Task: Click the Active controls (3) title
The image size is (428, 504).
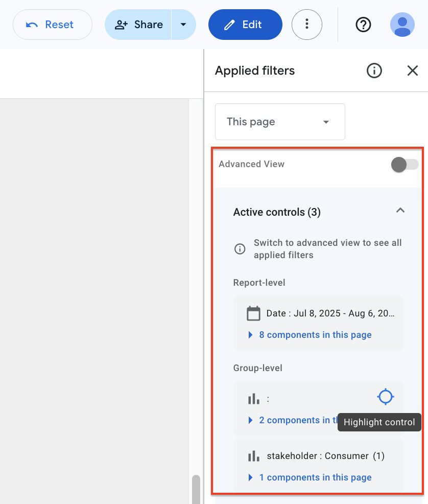Action: point(277,212)
